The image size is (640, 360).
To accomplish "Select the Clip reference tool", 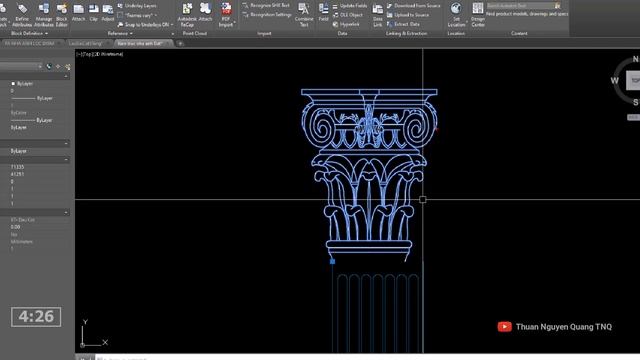I will coord(93,12).
